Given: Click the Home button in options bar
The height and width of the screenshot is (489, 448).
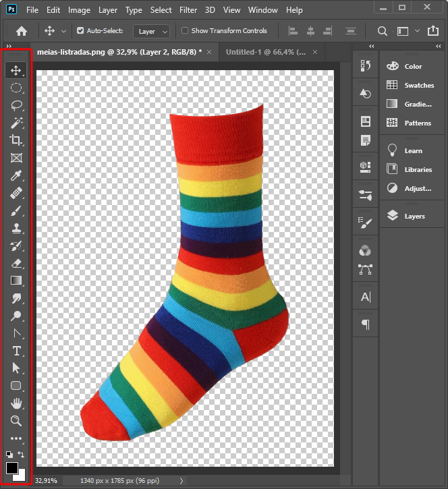Looking at the screenshot, I should 22,31.
